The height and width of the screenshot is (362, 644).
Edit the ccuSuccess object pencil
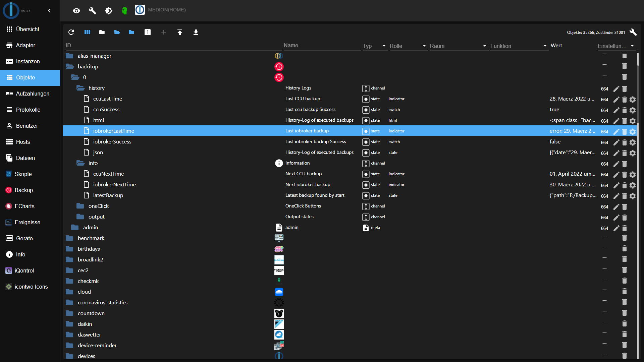[616, 110]
